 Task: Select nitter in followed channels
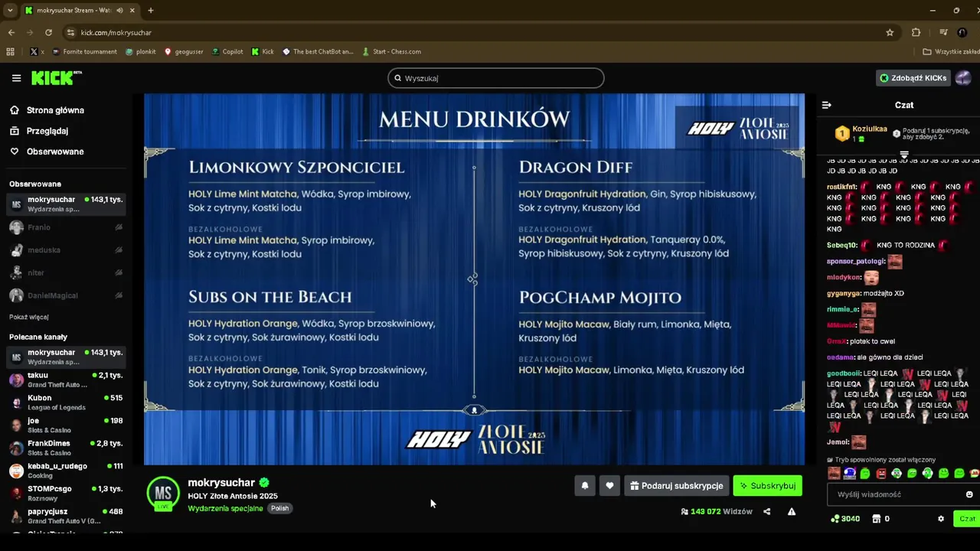(x=66, y=272)
